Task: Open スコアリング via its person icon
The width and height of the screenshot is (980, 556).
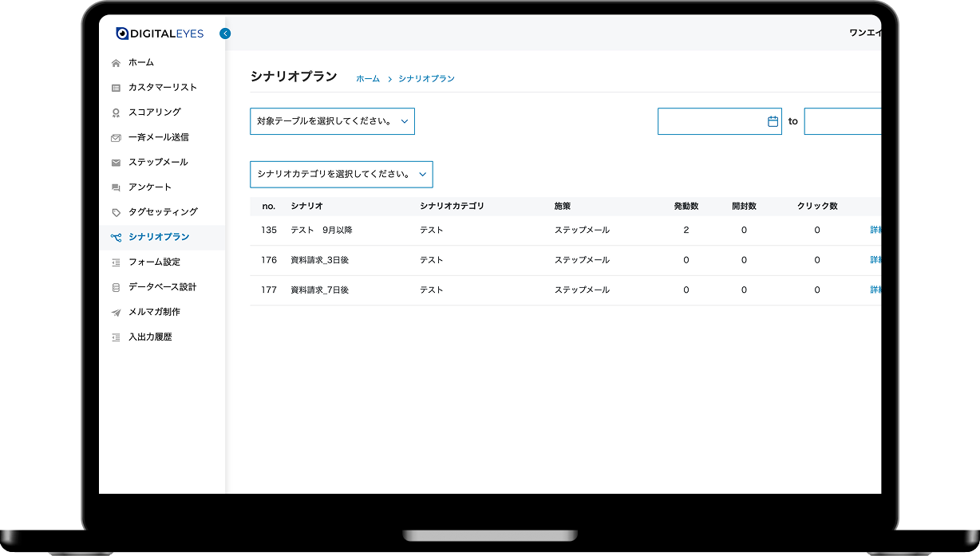Action: point(117,112)
